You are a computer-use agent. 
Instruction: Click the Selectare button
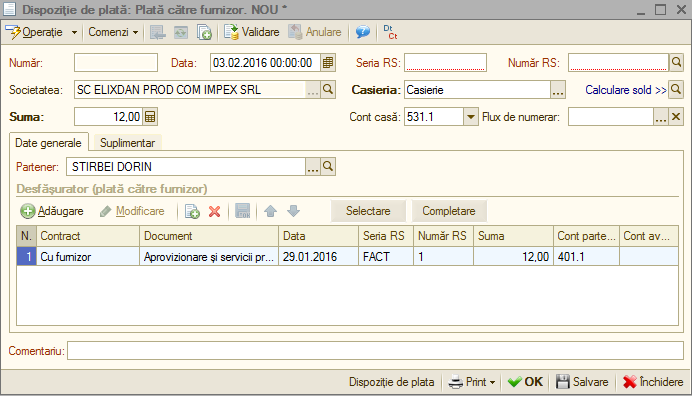click(368, 211)
